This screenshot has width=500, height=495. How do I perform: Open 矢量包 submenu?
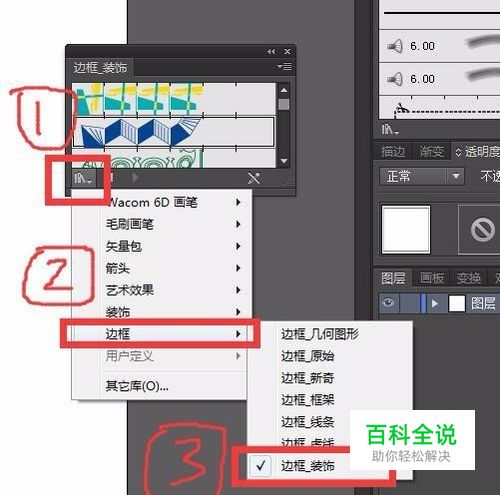pos(162,246)
